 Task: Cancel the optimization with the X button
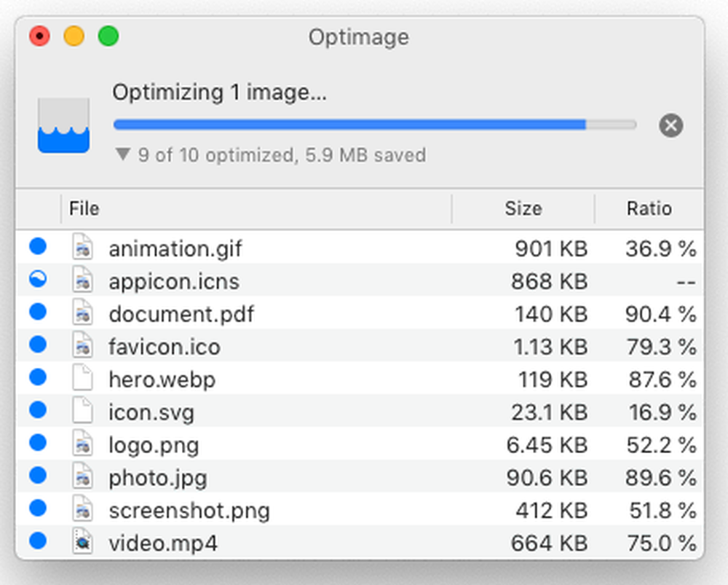click(x=670, y=126)
